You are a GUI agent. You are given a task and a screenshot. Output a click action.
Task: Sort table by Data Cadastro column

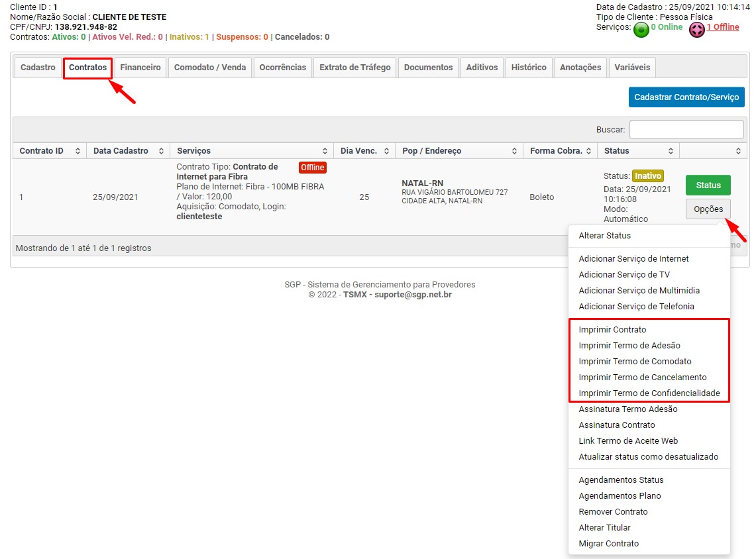tap(161, 151)
